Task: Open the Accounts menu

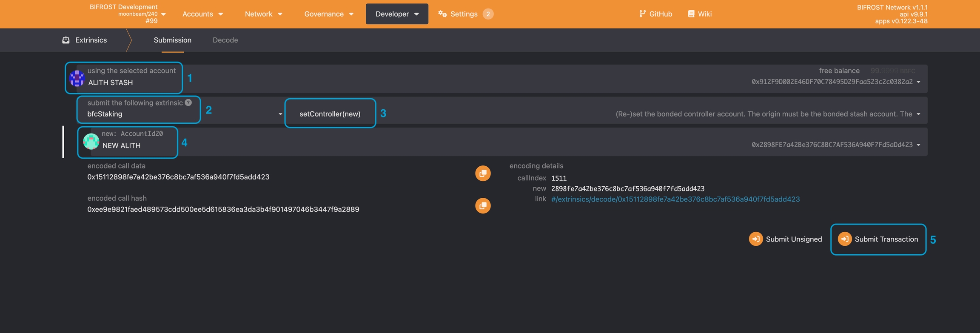Action: (202, 14)
